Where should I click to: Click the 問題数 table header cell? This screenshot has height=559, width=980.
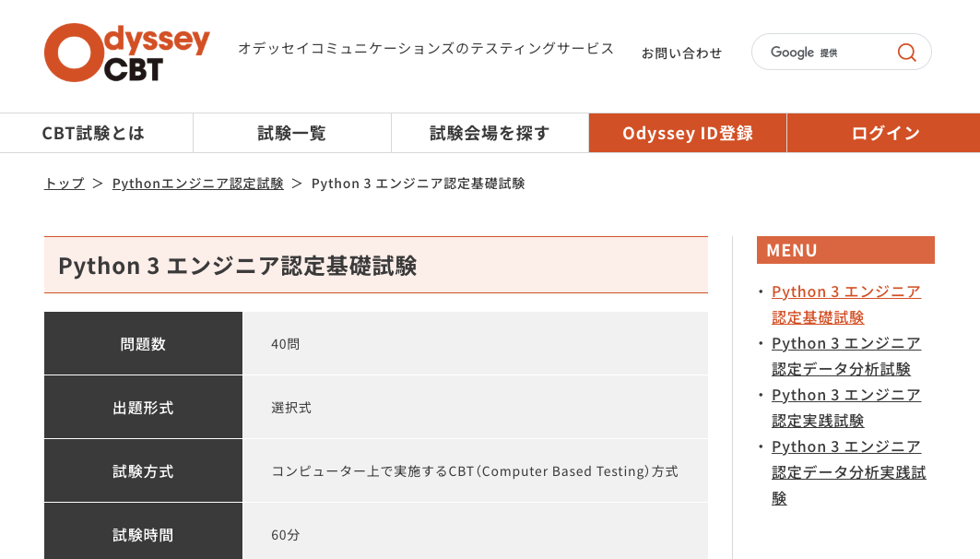143,343
